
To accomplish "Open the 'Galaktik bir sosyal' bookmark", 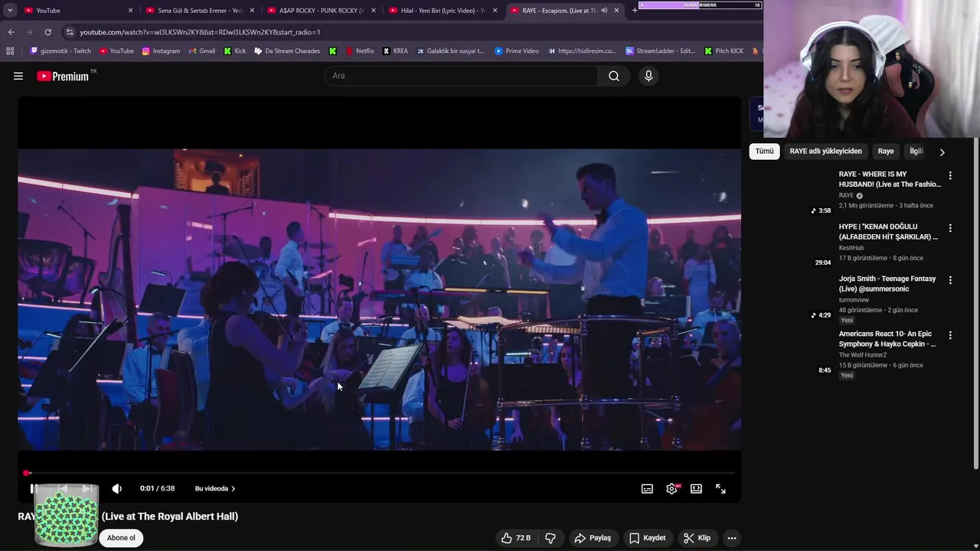I will click(451, 51).
